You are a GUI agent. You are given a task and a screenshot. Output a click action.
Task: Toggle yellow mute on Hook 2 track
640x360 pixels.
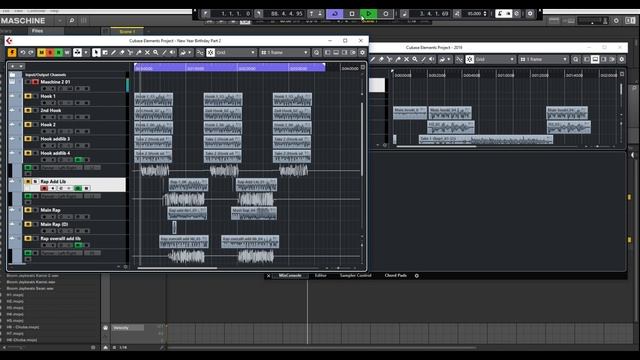point(28,125)
